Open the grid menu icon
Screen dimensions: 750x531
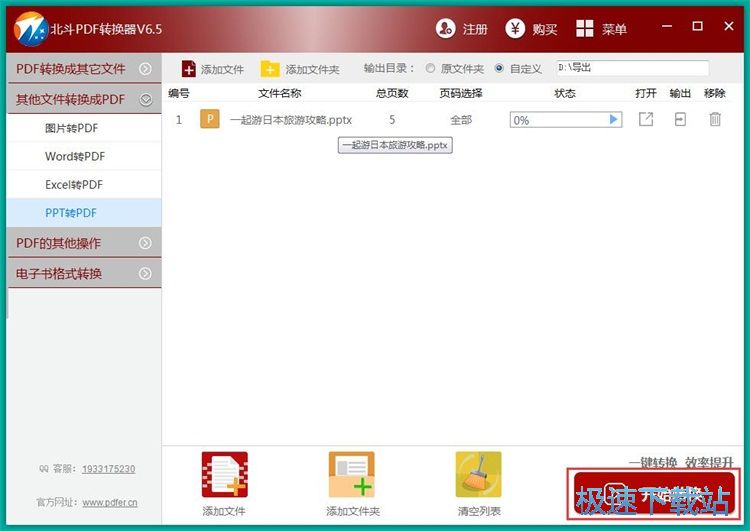point(585,29)
